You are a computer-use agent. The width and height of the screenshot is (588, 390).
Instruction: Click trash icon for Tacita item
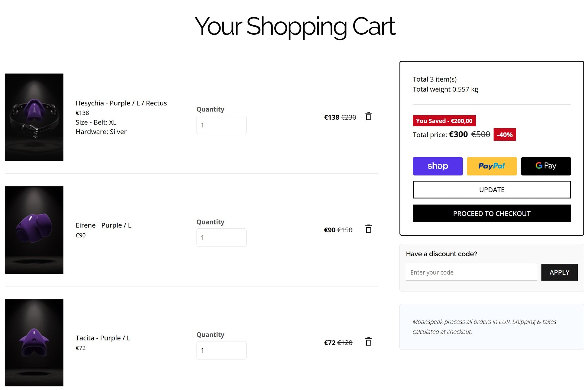click(x=368, y=342)
